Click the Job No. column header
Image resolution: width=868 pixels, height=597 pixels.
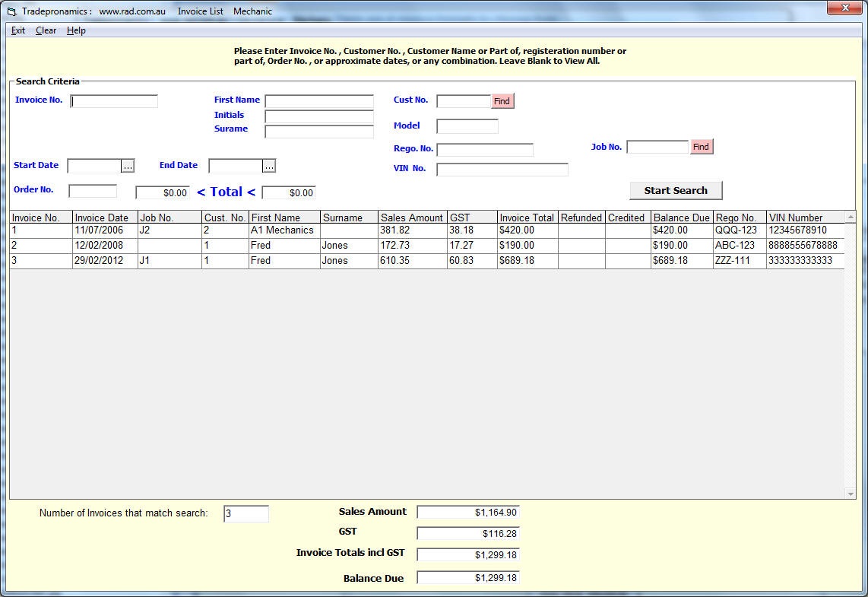pyautogui.click(x=170, y=217)
